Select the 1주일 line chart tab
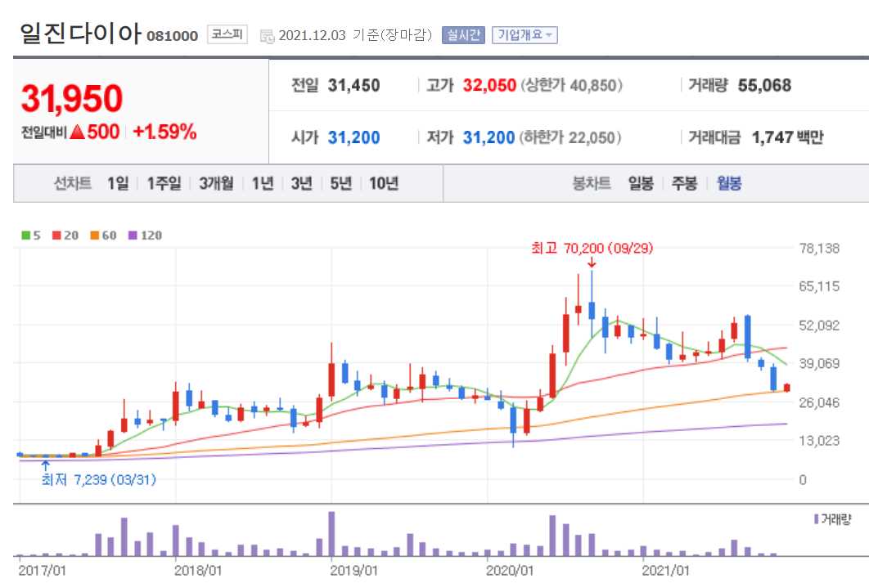This screenshot has width=869, height=588. 164,183
